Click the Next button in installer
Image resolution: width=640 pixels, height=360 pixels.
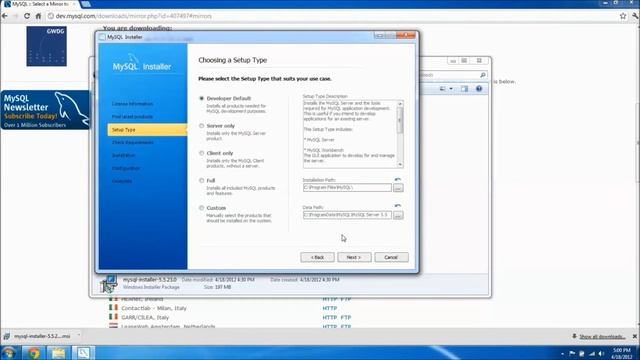click(x=354, y=257)
